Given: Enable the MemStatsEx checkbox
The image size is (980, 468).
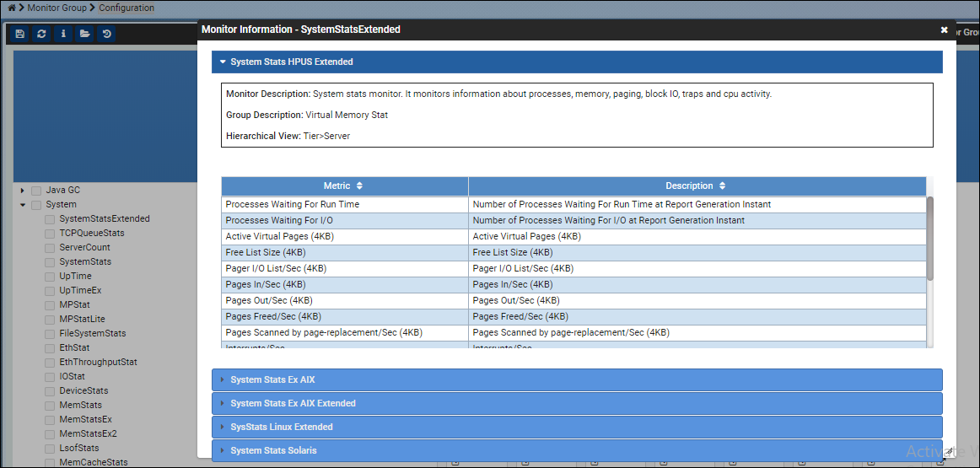Looking at the screenshot, I should pos(50,421).
